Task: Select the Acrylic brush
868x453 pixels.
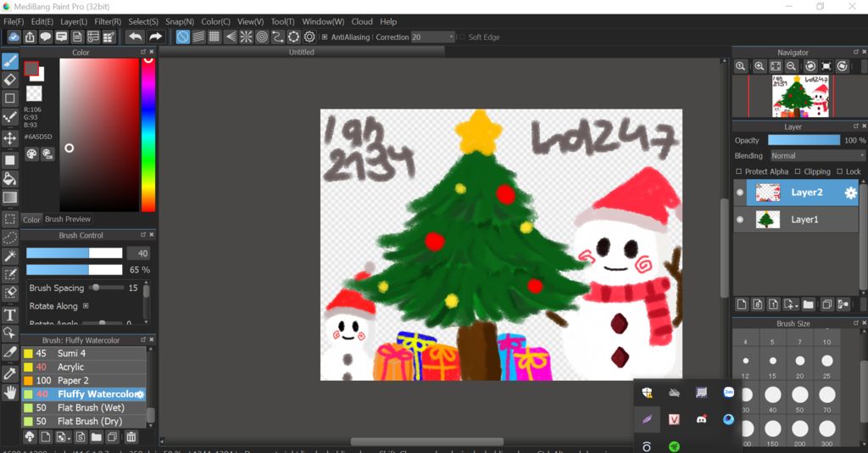Action: pos(84,367)
